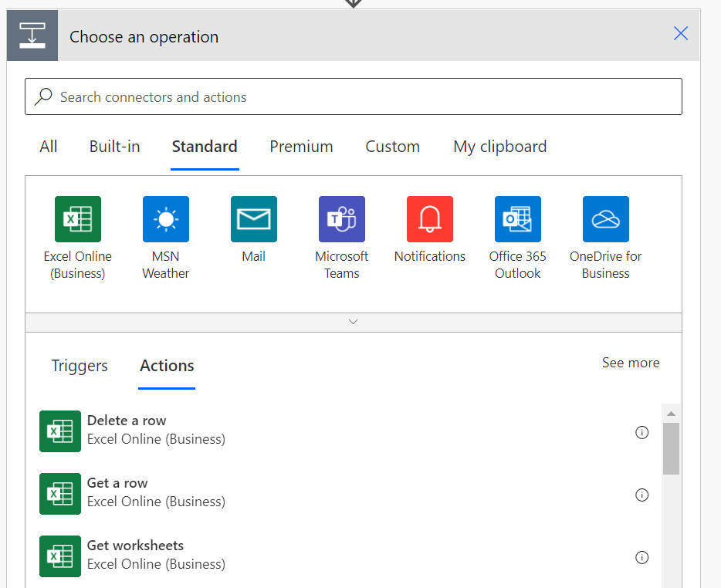Show info for Delete a row action
721x588 pixels.
641,433
